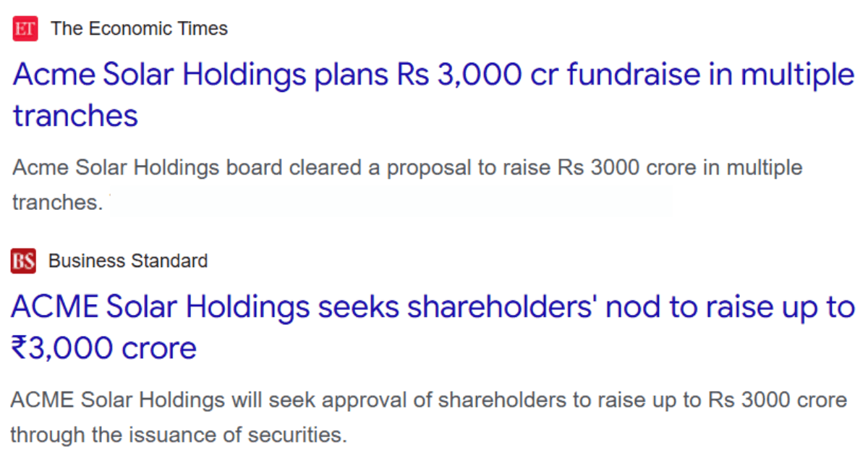Open the Business Standard source label

pyautogui.click(x=128, y=261)
